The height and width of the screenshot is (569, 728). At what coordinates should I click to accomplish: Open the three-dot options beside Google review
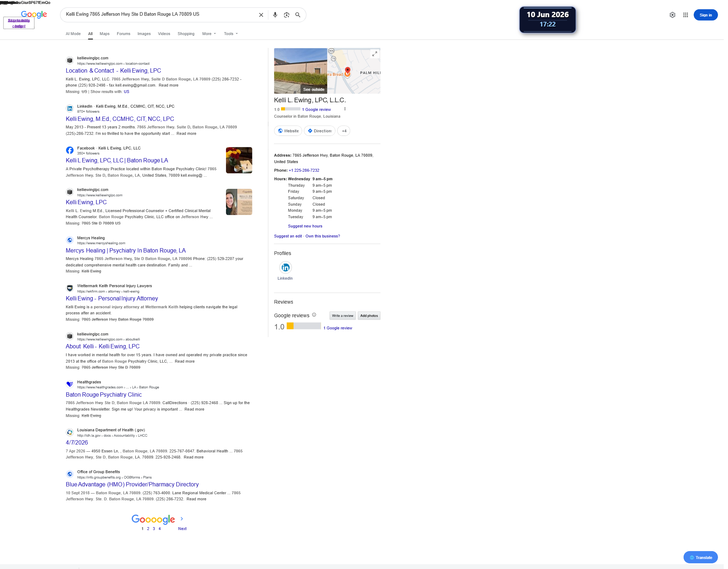coord(345,109)
